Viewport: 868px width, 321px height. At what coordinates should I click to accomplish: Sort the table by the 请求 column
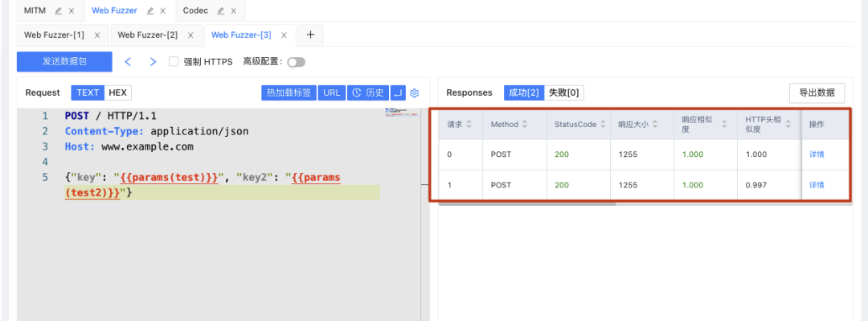pos(469,125)
